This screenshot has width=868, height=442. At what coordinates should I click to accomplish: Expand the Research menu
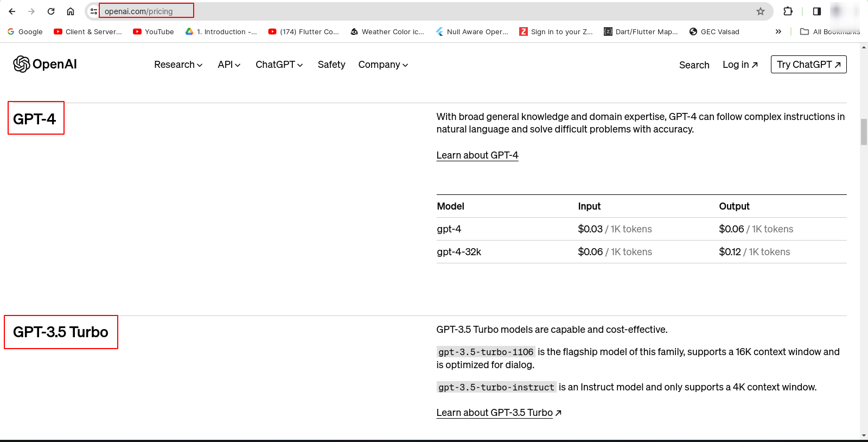pyautogui.click(x=178, y=65)
